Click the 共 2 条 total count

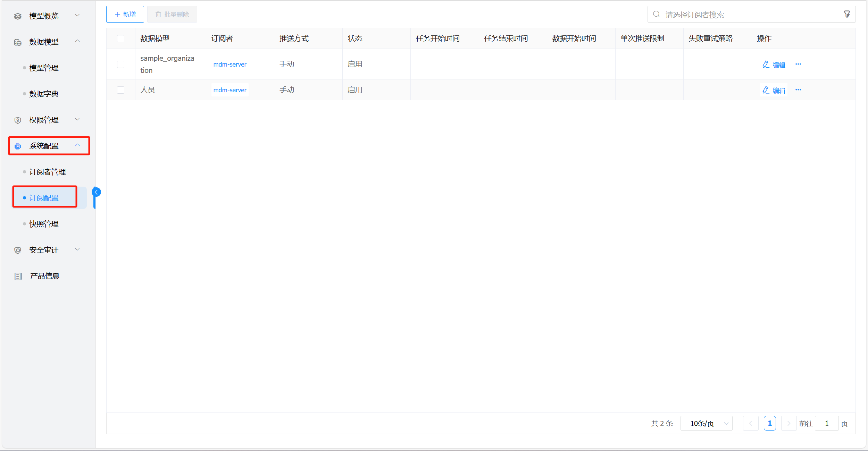click(x=662, y=424)
